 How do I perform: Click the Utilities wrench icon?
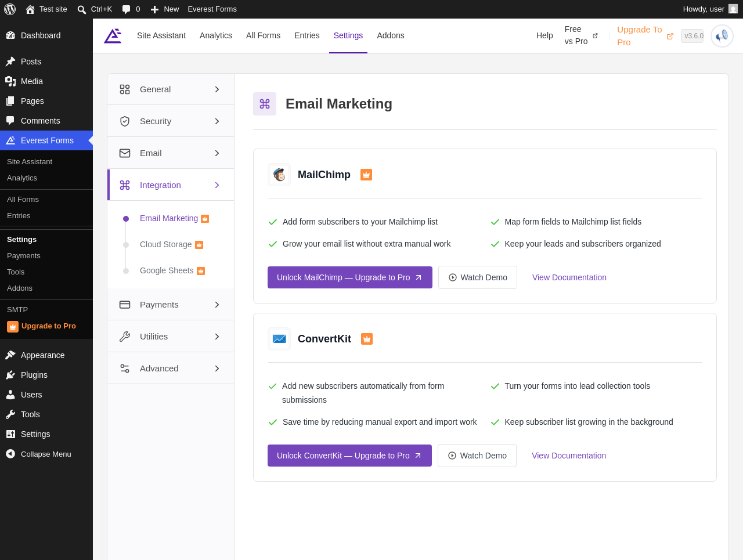(x=125, y=337)
